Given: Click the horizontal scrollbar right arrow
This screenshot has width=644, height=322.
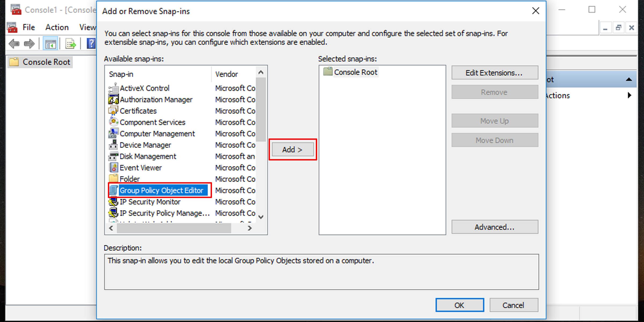Looking at the screenshot, I should [x=250, y=228].
